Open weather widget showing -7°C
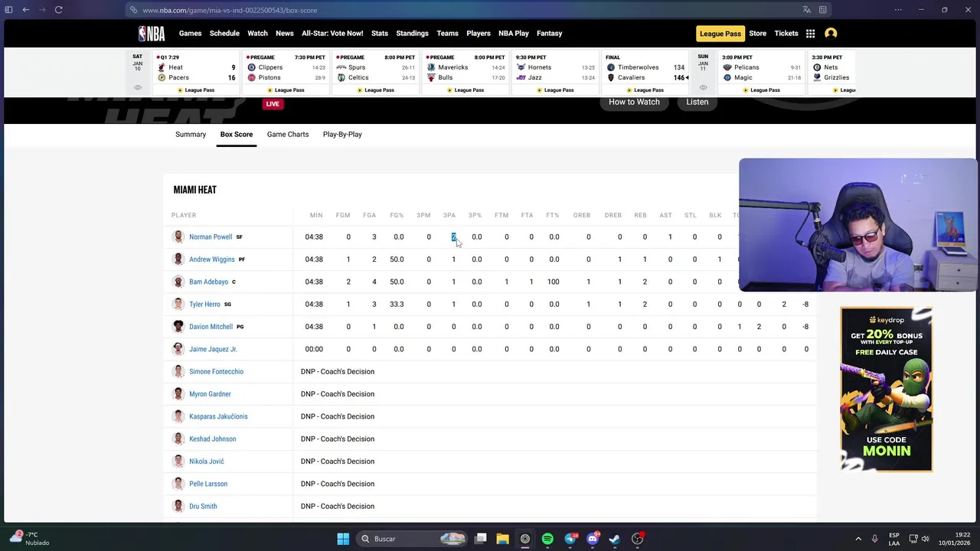Screen dimensions: 980x551 (31, 538)
